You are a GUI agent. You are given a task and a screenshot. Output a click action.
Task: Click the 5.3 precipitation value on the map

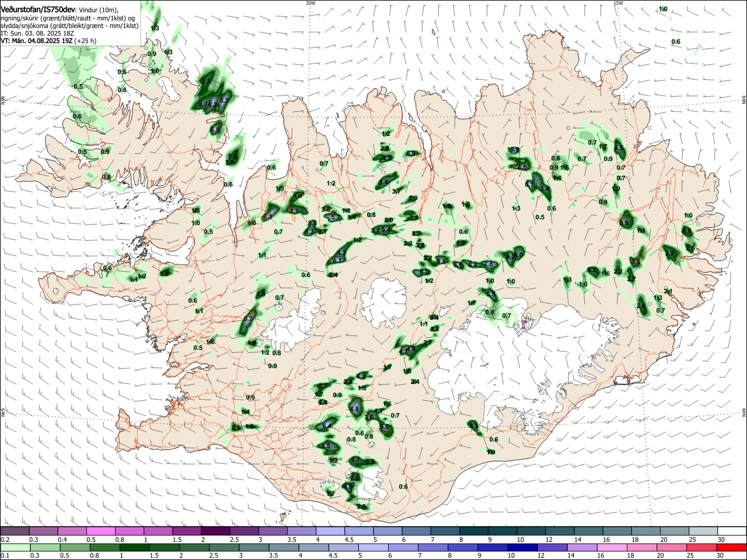[x=309, y=232]
